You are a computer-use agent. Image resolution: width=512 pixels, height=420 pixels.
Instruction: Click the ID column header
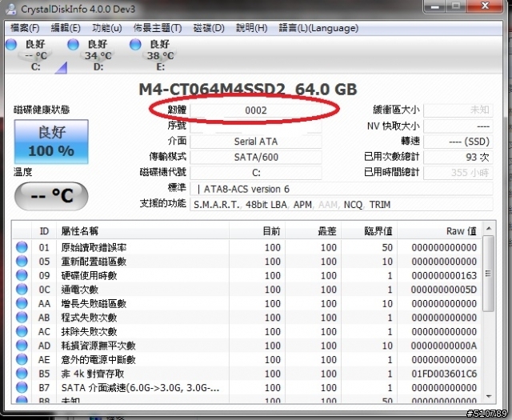(44, 231)
